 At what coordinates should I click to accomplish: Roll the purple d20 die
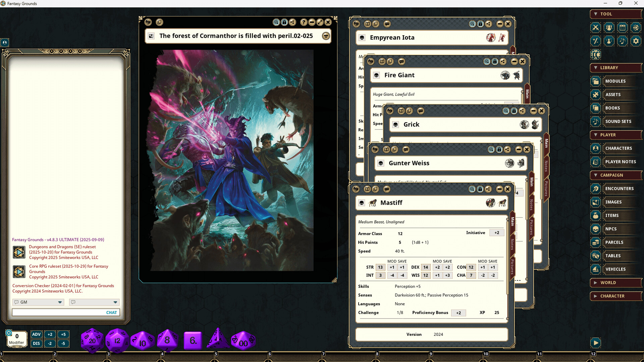click(x=92, y=340)
